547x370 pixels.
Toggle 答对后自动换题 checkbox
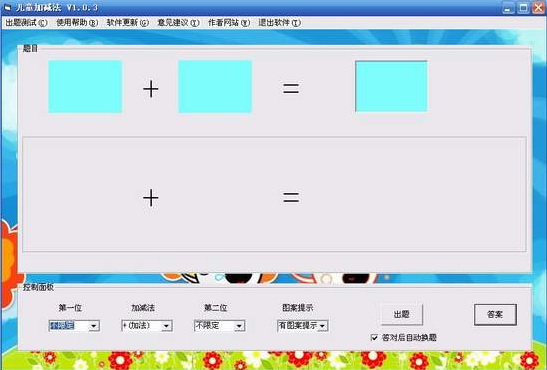374,337
